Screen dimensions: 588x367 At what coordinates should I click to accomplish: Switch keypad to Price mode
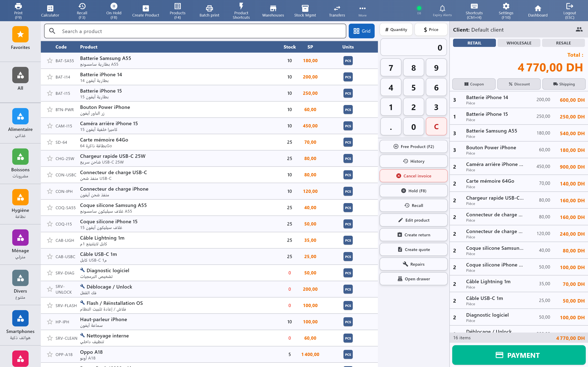tap(431, 29)
